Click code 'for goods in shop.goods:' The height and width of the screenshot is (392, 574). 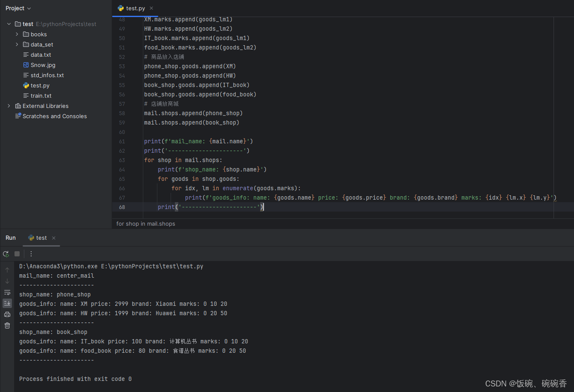pyautogui.click(x=199, y=179)
